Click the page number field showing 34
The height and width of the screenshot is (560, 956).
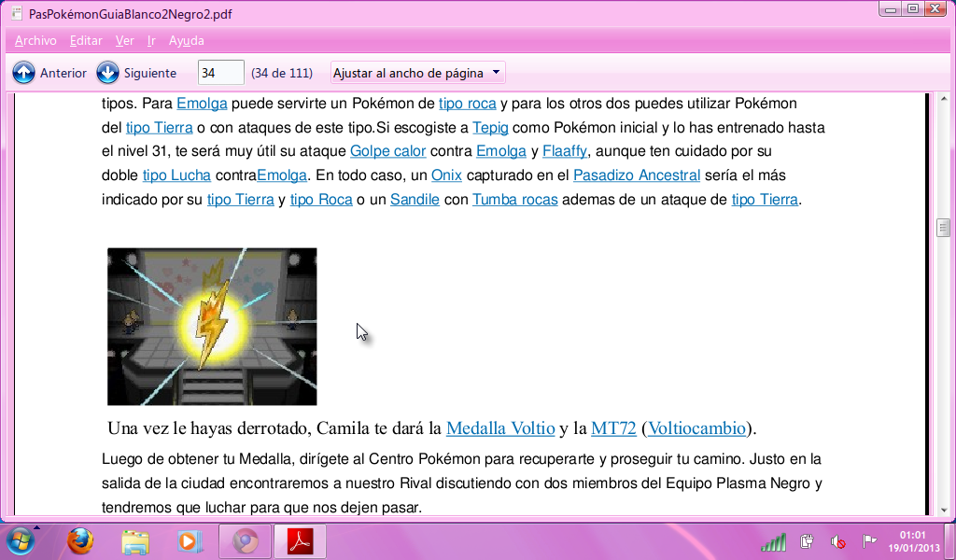pos(220,73)
